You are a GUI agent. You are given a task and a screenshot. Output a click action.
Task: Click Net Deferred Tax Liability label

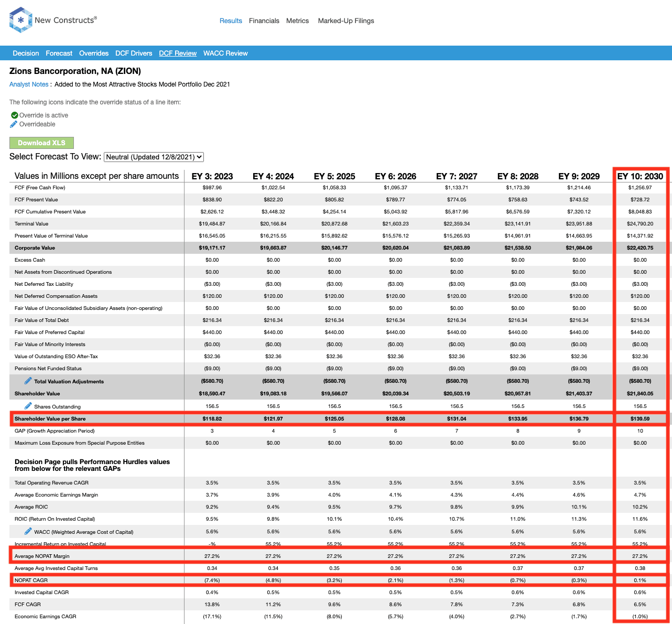(x=44, y=284)
